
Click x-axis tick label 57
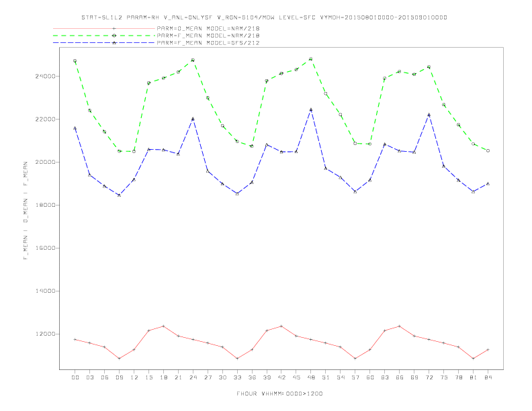[355, 377]
